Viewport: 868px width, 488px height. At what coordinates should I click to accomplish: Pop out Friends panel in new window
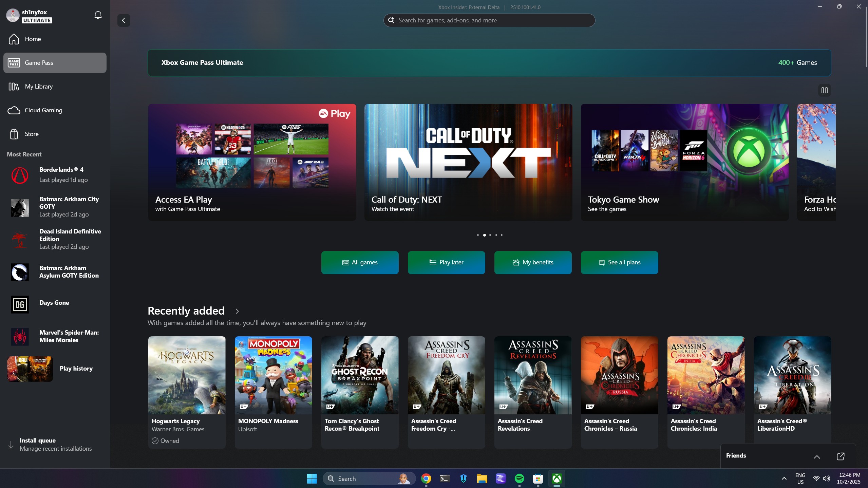point(841,456)
